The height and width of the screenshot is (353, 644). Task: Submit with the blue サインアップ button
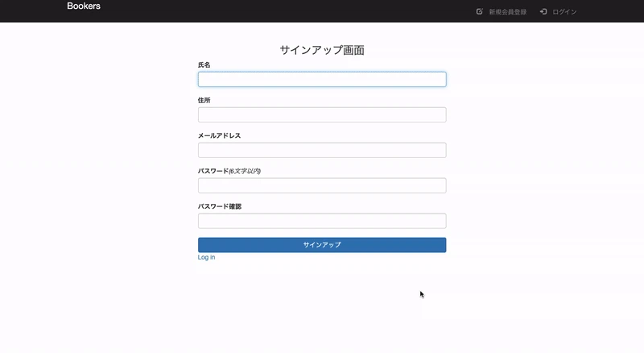click(322, 245)
